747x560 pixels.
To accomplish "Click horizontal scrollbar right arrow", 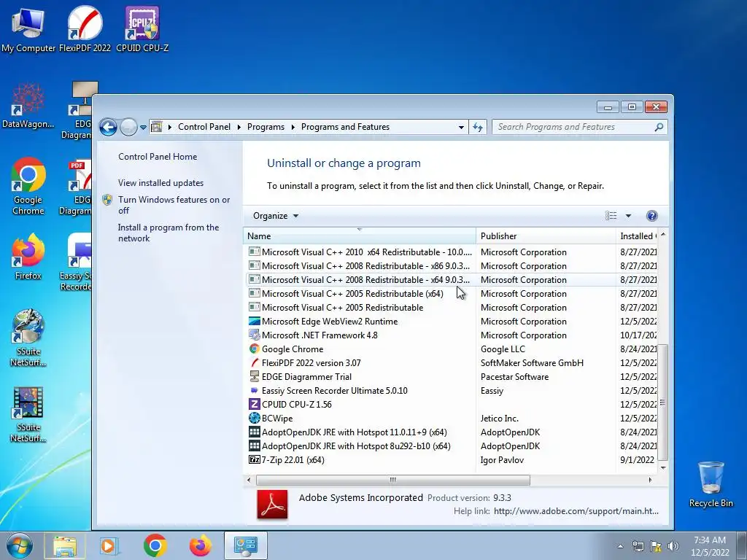I will [x=650, y=480].
